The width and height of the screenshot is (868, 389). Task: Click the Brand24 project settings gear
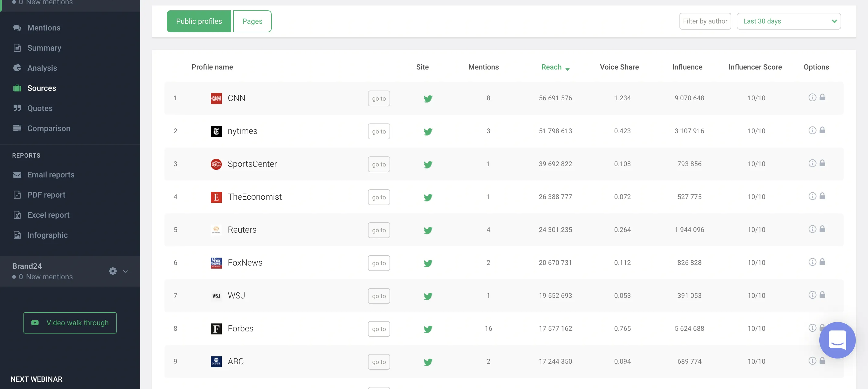tap(113, 271)
